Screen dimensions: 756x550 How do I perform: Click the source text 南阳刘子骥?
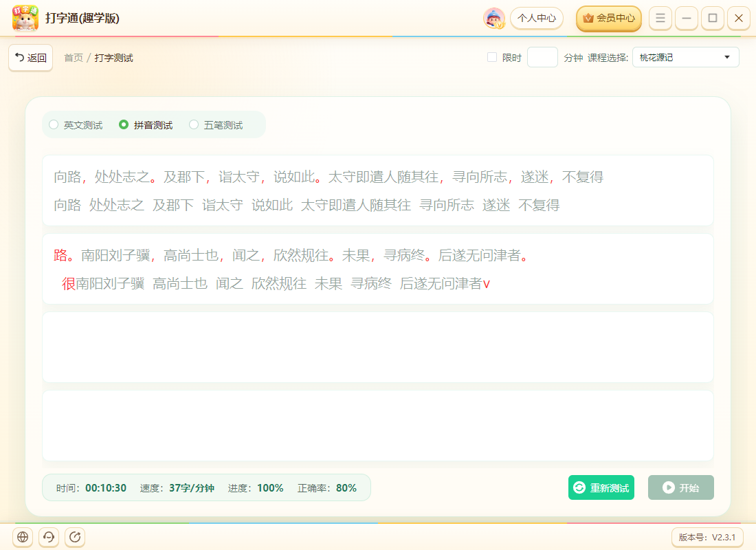click(115, 255)
